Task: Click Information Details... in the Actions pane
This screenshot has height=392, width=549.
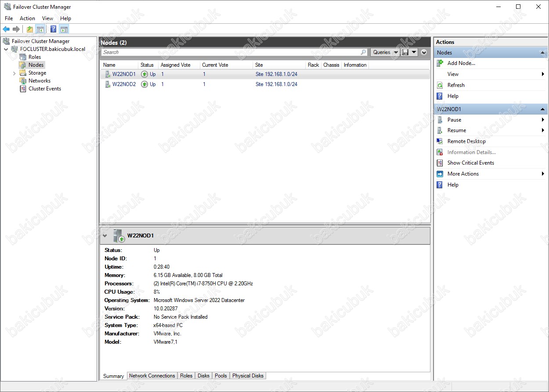Action: click(x=471, y=152)
